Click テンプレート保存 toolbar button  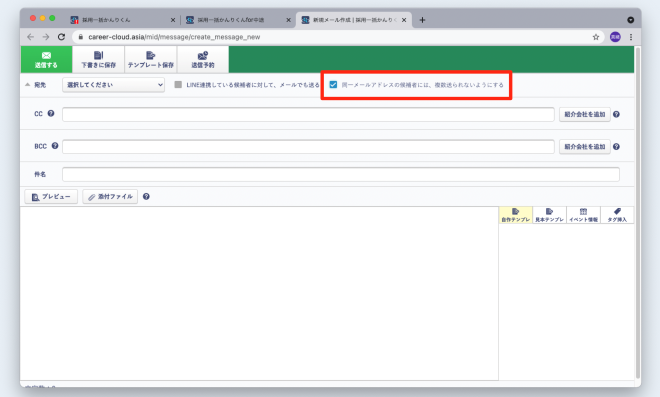151,59
